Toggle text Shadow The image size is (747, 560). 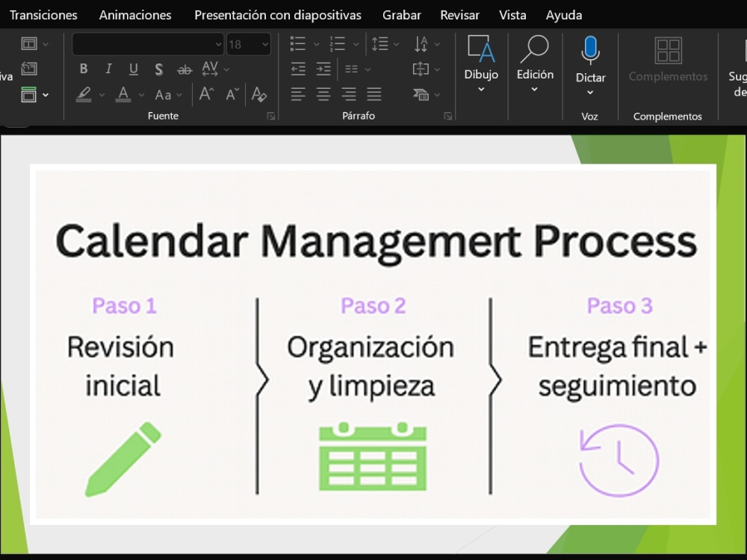click(158, 69)
